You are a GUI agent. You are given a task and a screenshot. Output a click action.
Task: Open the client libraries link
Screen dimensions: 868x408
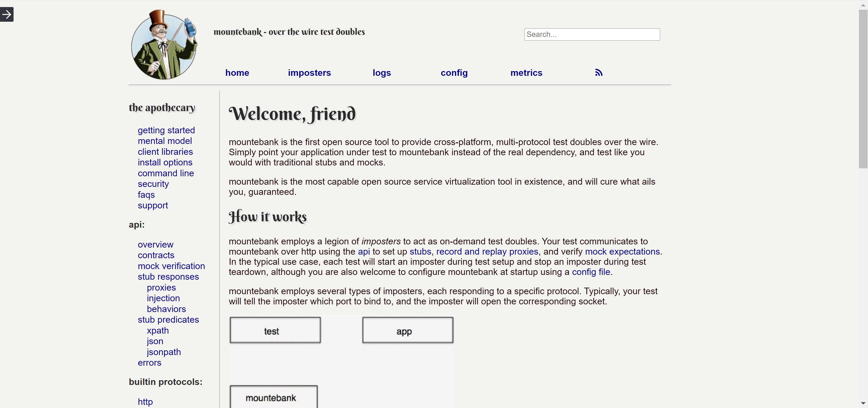165,152
